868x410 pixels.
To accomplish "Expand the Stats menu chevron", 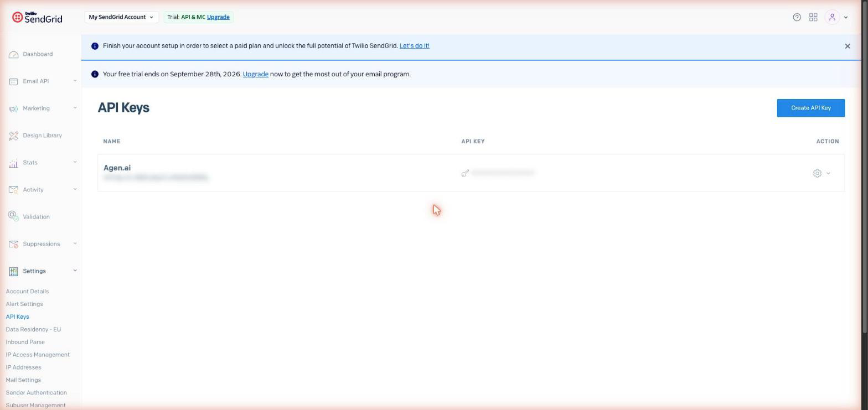I will coord(75,162).
